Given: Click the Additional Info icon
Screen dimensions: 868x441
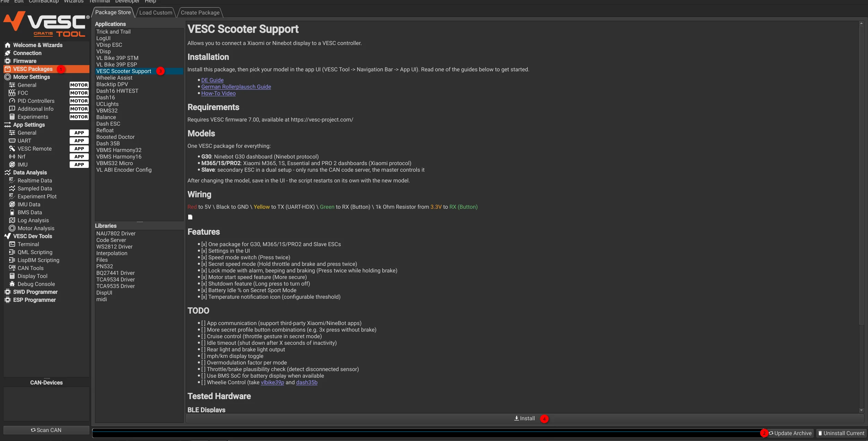Looking at the screenshot, I should coord(12,109).
